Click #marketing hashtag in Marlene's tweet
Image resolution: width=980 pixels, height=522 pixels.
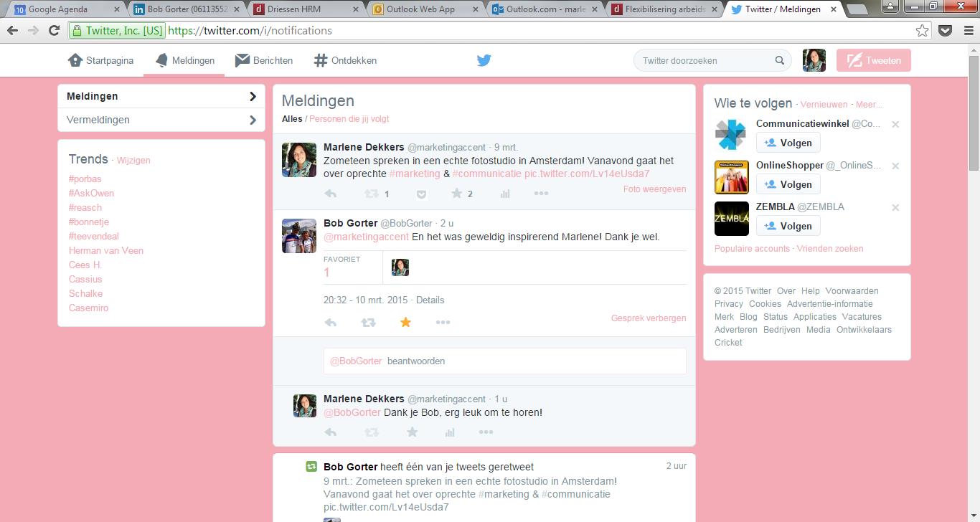coord(415,174)
